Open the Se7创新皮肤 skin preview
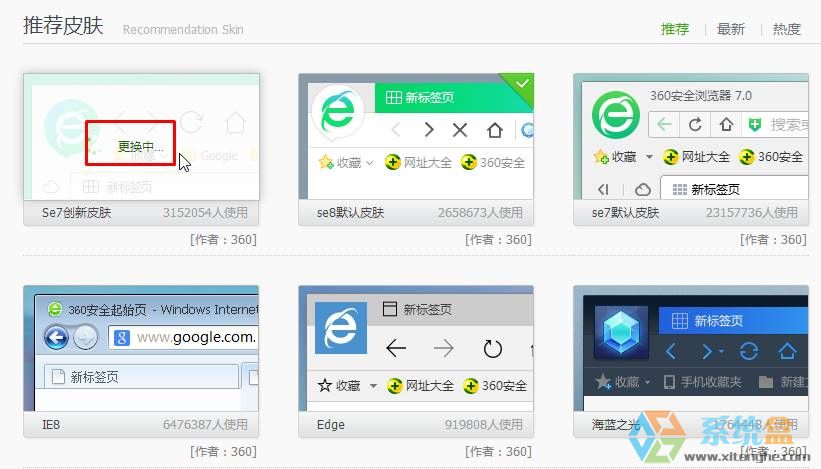821x469 pixels. pos(141,137)
